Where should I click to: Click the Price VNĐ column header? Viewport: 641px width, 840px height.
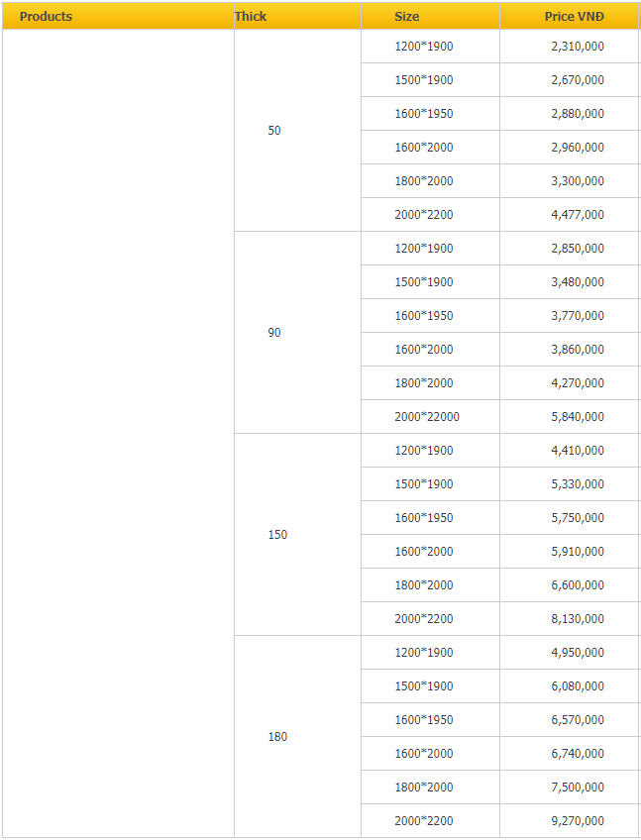tap(575, 17)
